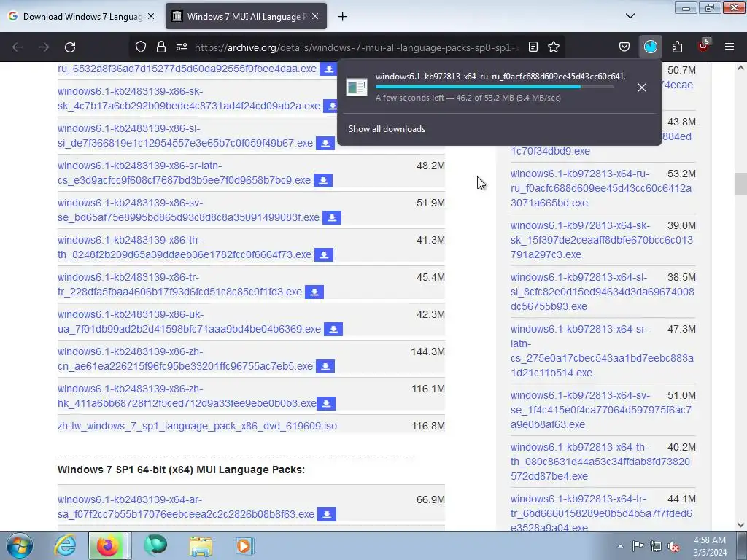Open kb972813-x64-ru-ru link in right panel

coord(601,188)
